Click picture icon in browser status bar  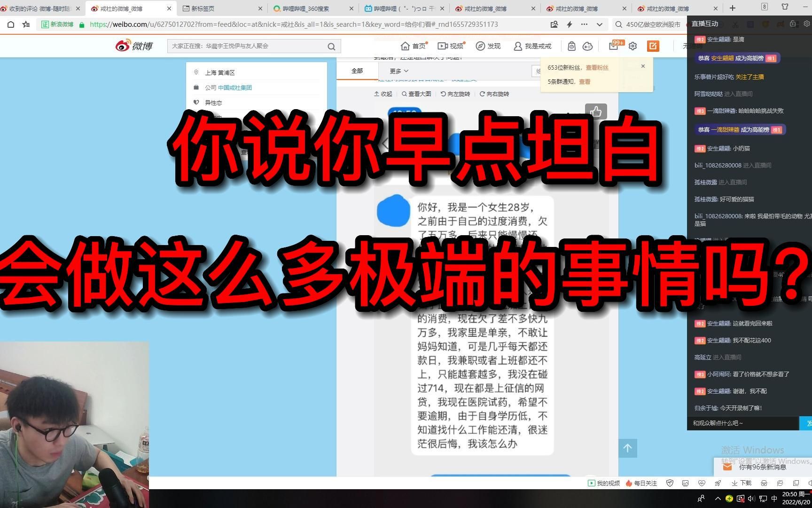tap(686, 483)
